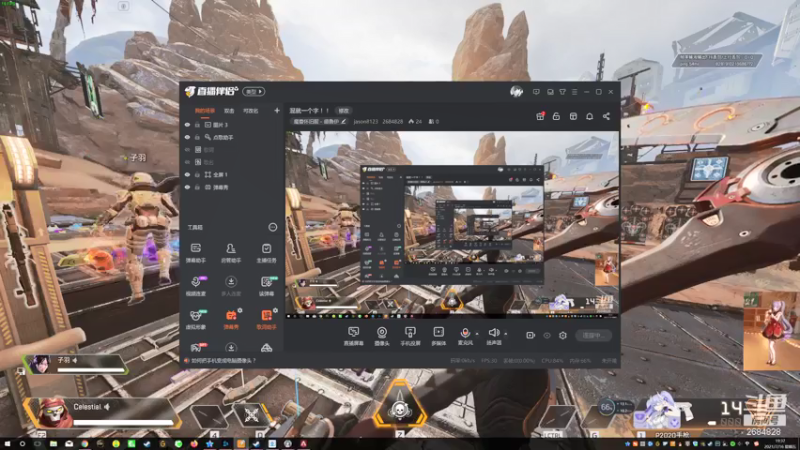
Task: Select the 全屏 1 source row
Action: click(232, 174)
